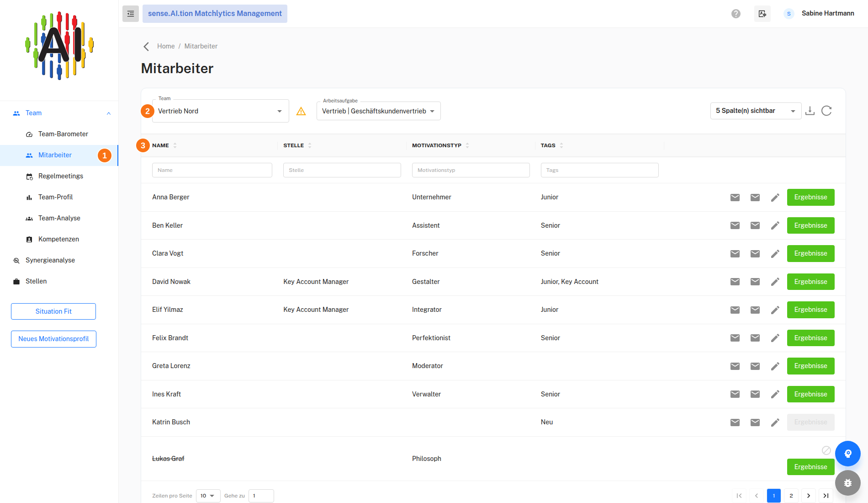Open Synergieanalyse in sidebar
The width and height of the screenshot is (868, 503).
(50, 260)
